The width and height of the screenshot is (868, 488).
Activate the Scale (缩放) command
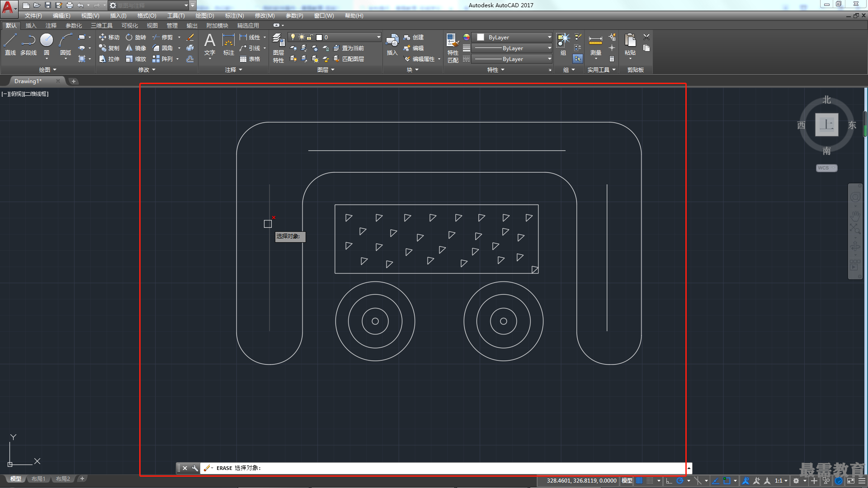(136, 59)
